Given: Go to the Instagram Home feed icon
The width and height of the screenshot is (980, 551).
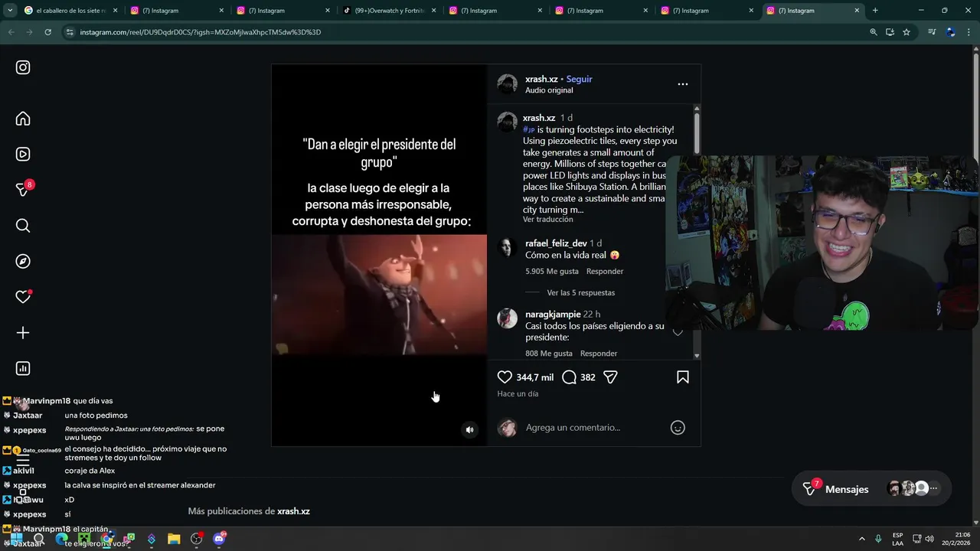Looking at the screenshot, I should [x=23, y=119].
